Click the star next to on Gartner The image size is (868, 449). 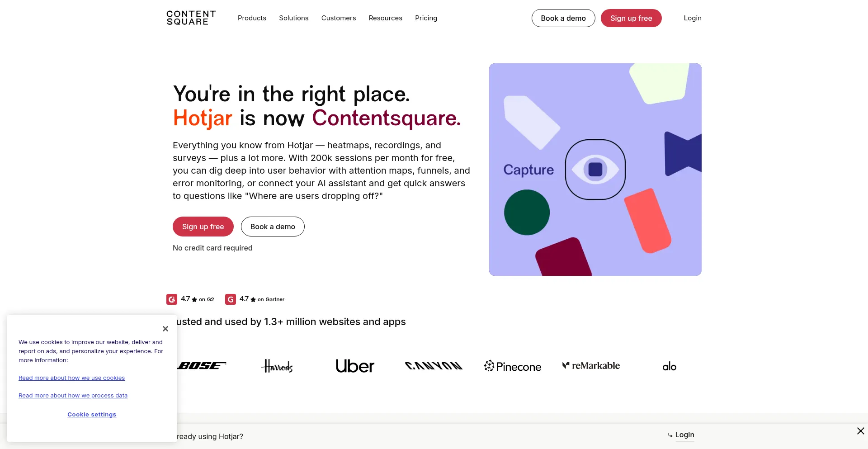[x=253, y=299]
